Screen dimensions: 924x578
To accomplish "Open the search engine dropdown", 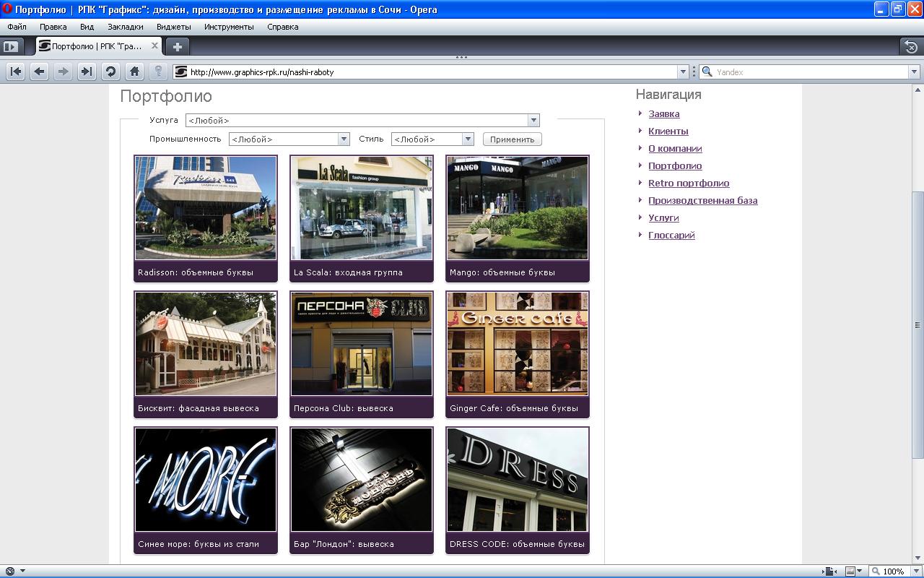I will [x=914, y=72].
